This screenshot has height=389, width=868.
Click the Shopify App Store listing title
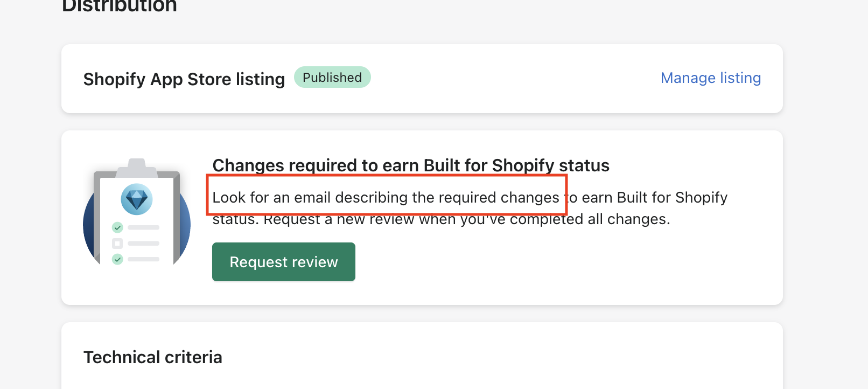184,79
